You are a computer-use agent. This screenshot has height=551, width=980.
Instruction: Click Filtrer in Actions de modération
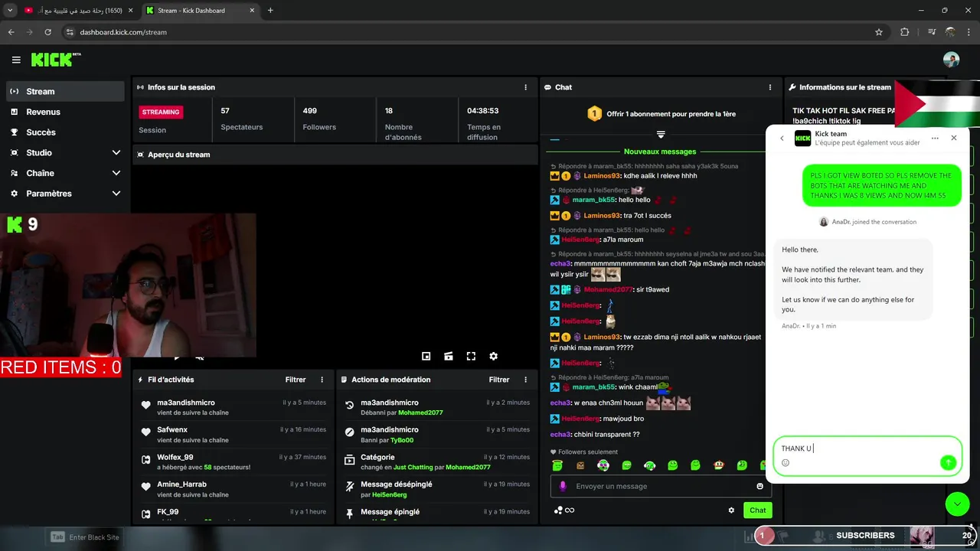coord(499,380)
